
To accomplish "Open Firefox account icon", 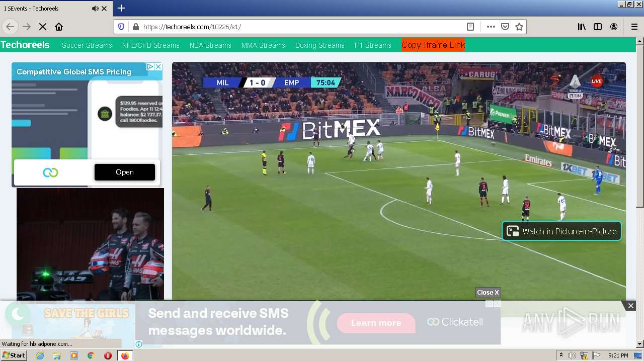I will point(614,27).
